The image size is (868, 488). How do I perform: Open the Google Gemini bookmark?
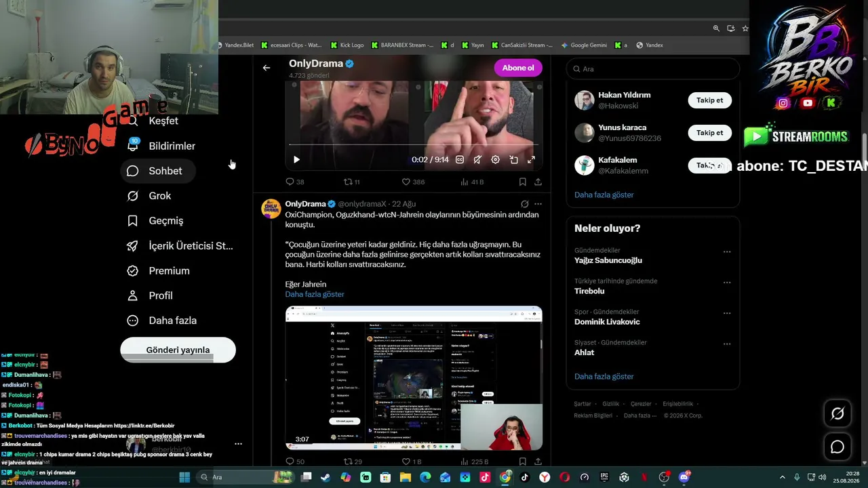tap(584, 45)
